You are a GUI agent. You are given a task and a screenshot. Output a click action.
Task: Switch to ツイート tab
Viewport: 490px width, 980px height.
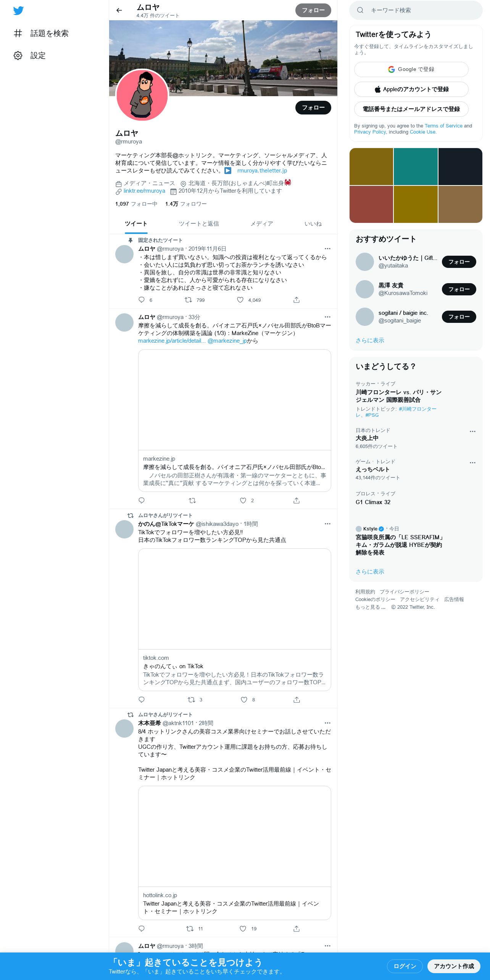(136, 224)
